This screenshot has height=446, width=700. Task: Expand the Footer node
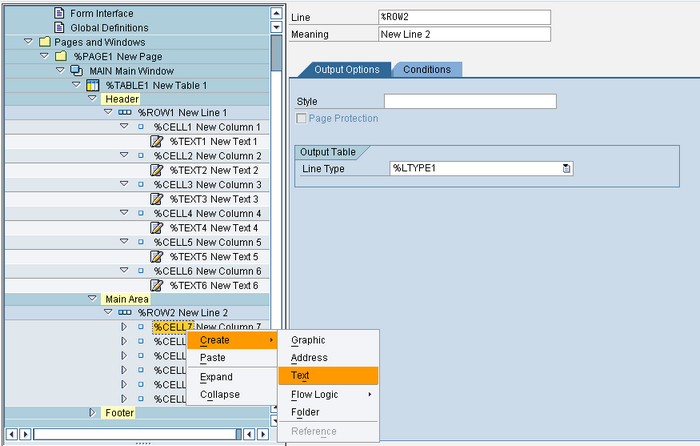(92, 413)
